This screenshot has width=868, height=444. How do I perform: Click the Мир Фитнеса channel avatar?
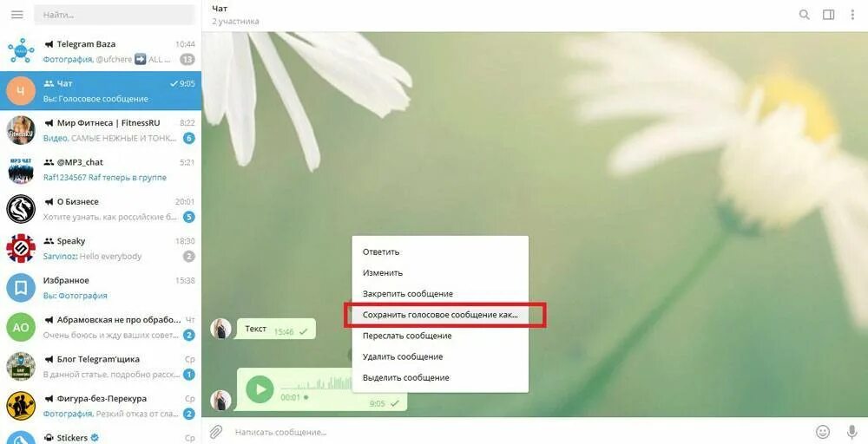[21, 130]
